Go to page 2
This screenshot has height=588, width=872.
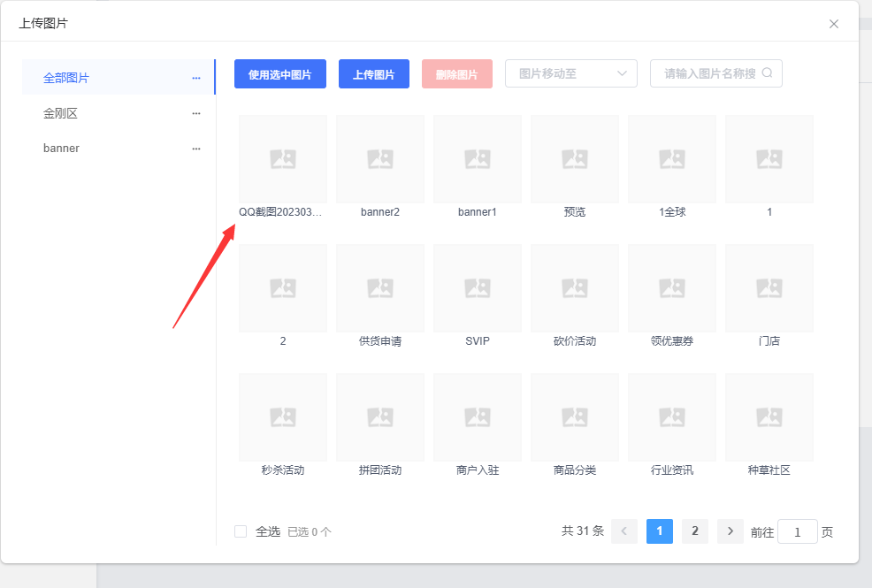(x=694, y=531)
